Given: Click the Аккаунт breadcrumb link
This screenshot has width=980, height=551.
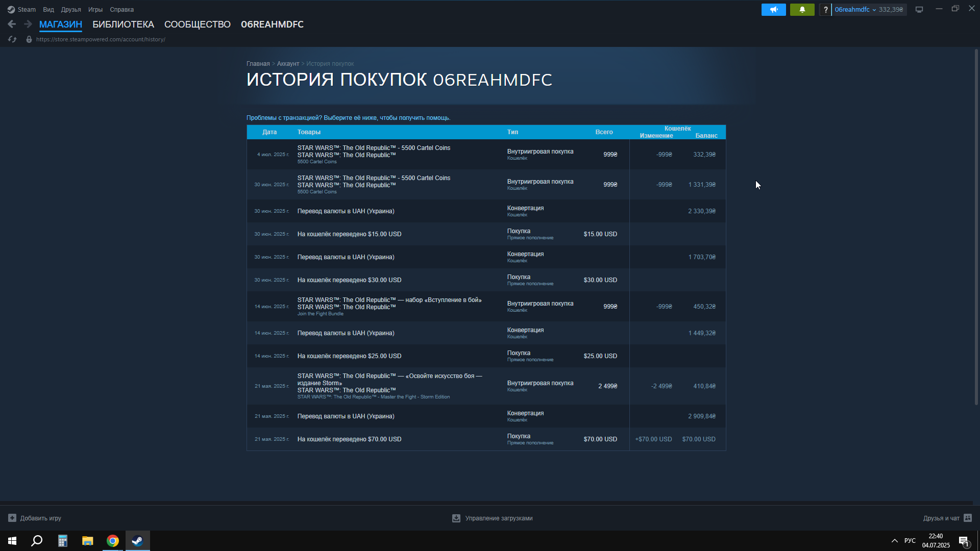Looking at the screenshot, I should pyautogui.click(x=288, y=64).
